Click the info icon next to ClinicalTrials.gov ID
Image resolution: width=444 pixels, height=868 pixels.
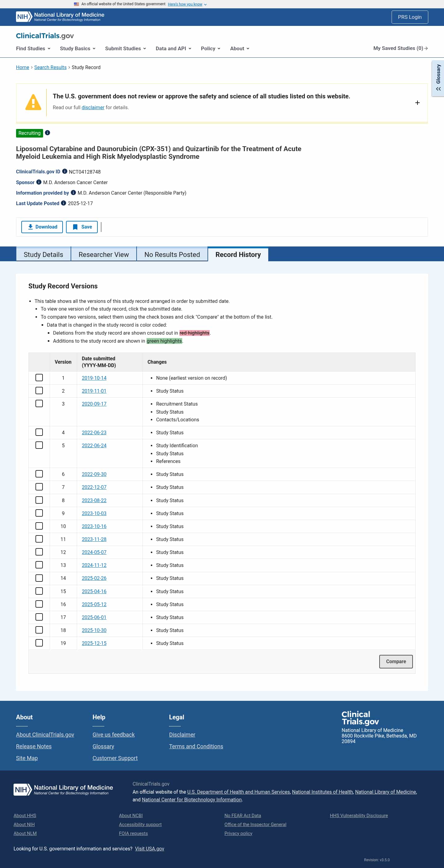[x=65, y=171]
